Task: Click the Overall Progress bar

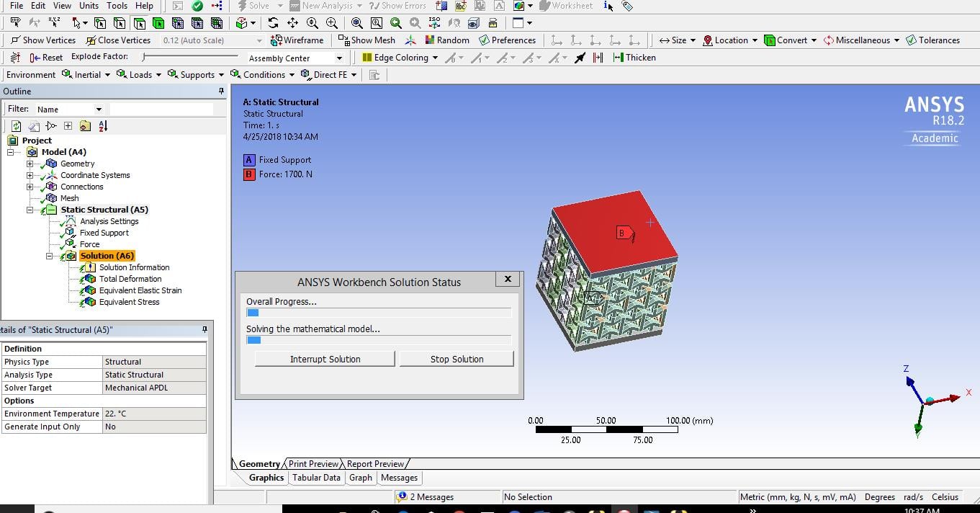Action: [379, 313]
